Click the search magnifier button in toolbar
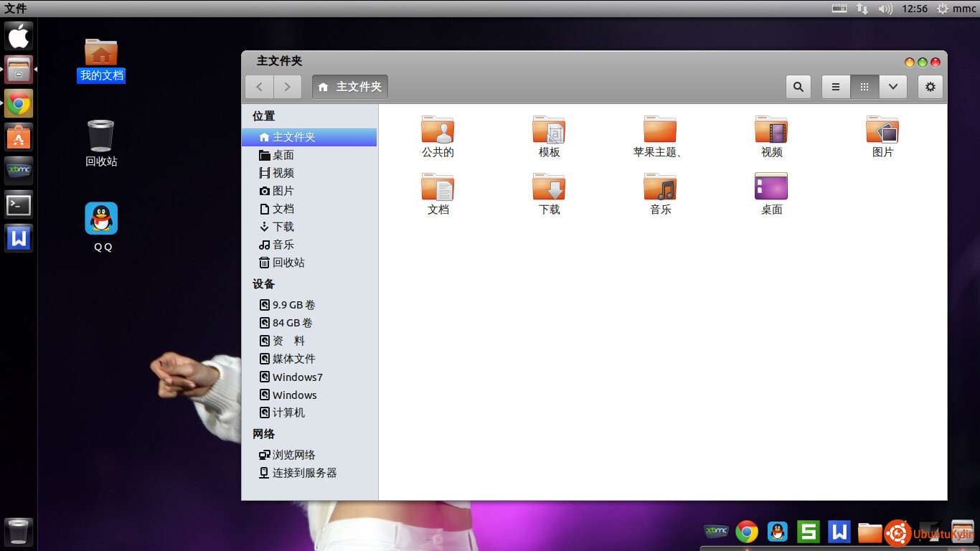The image size is (980, 551). pos(798,87)
